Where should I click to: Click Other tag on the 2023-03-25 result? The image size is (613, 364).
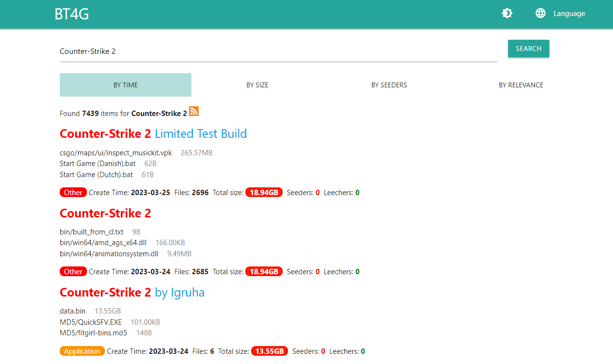pyautogui.click(x=73, y=193)
